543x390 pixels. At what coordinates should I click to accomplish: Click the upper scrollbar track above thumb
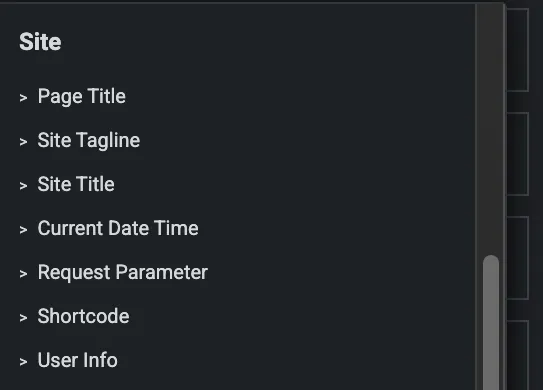[x=491, y=130]
